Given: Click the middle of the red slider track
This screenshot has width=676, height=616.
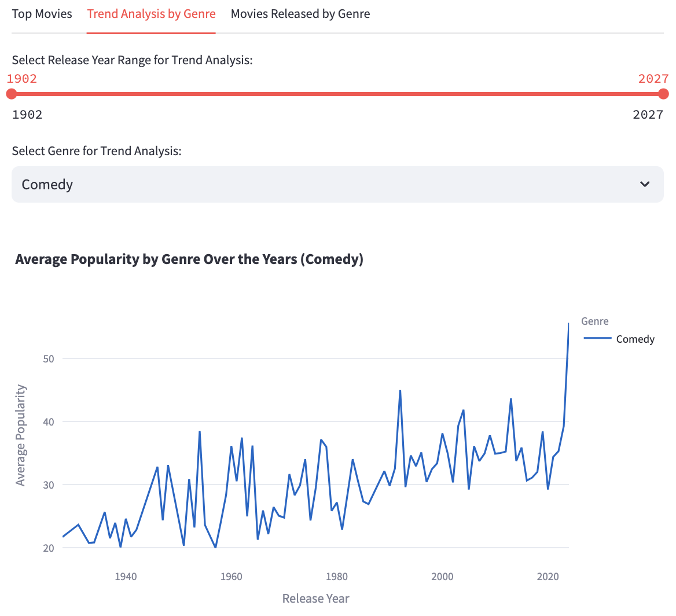Looking at the screenshot, I should point(337,93).
